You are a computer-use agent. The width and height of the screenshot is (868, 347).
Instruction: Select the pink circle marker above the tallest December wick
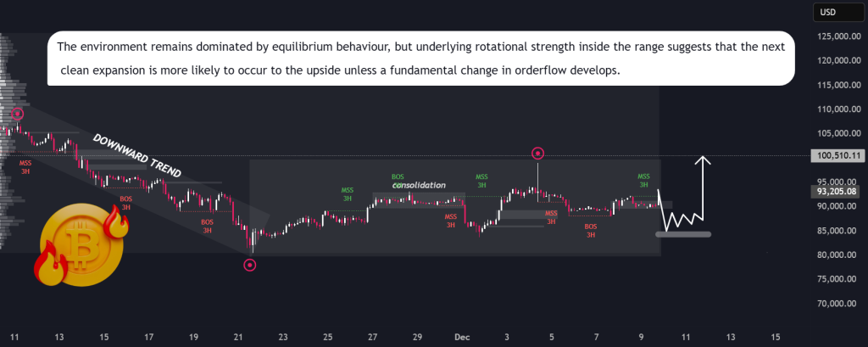(537, 154)
